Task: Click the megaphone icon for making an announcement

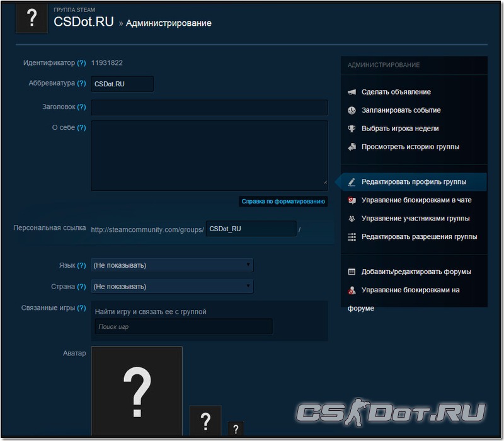Action: pos(352,92)
